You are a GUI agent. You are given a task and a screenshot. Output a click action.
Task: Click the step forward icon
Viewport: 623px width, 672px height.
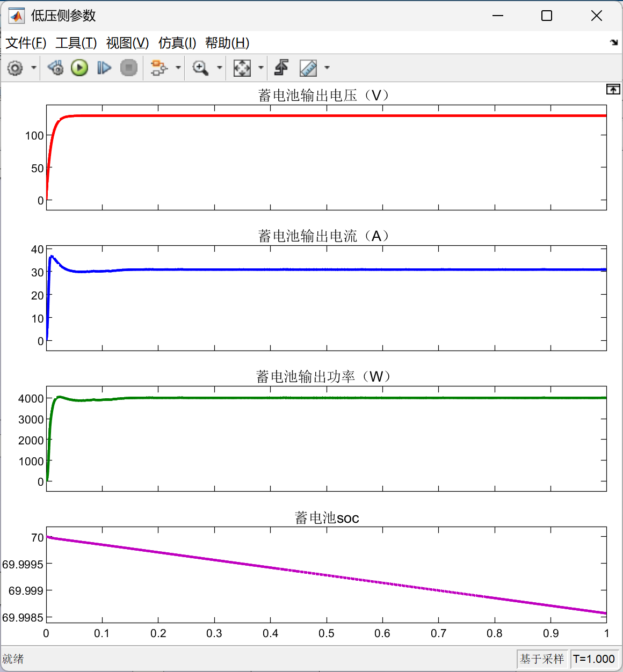point(104,68)
